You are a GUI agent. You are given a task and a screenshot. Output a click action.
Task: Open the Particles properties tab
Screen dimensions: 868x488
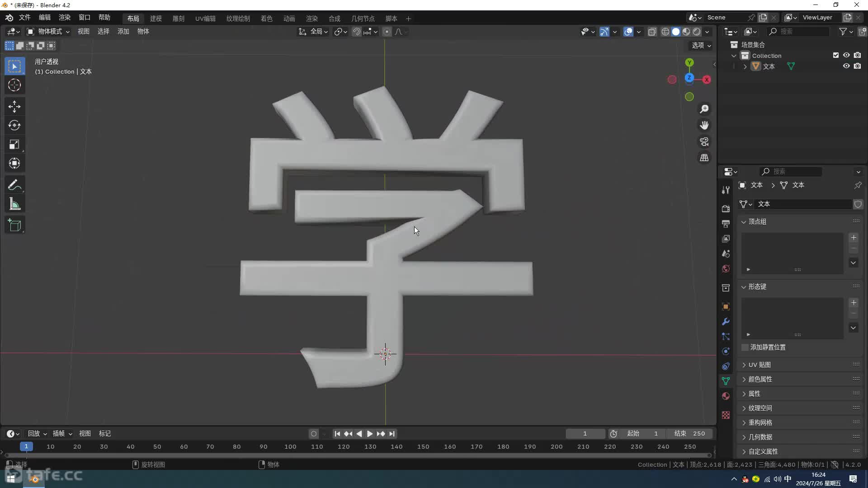pos(726,336)
